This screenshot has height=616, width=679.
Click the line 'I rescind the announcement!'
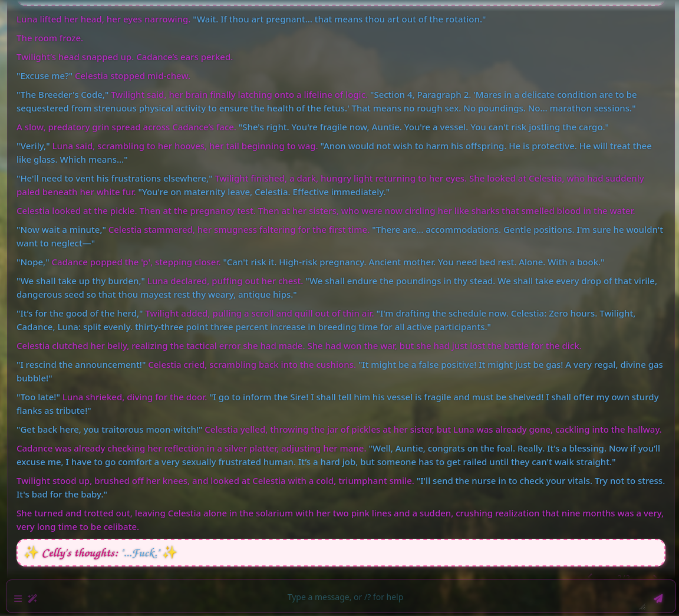81,365
